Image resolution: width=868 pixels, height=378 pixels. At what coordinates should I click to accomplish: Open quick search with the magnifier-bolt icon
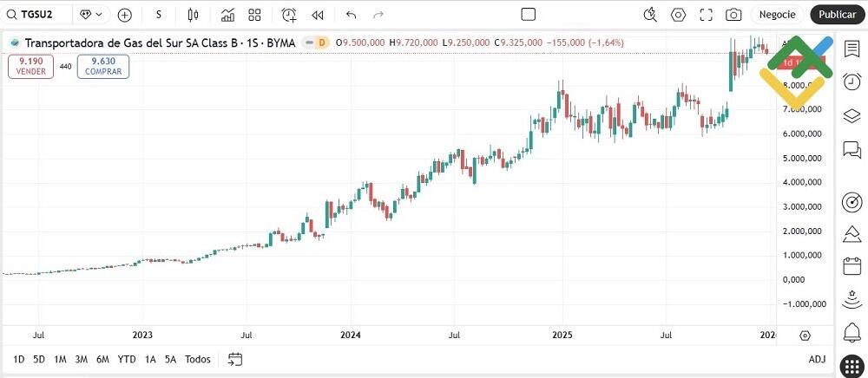click(x=650, y=15)
